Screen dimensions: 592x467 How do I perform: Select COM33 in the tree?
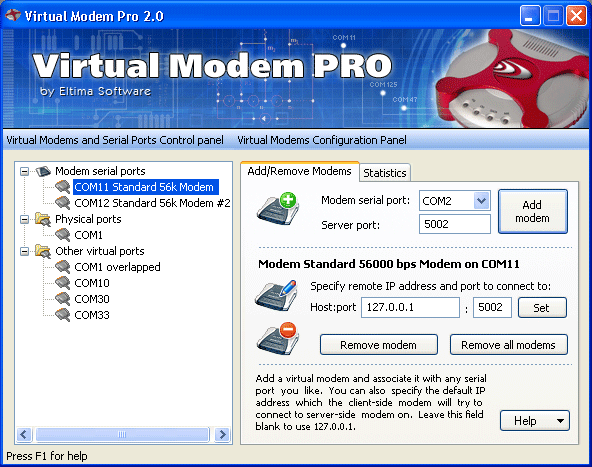[92, 315]
